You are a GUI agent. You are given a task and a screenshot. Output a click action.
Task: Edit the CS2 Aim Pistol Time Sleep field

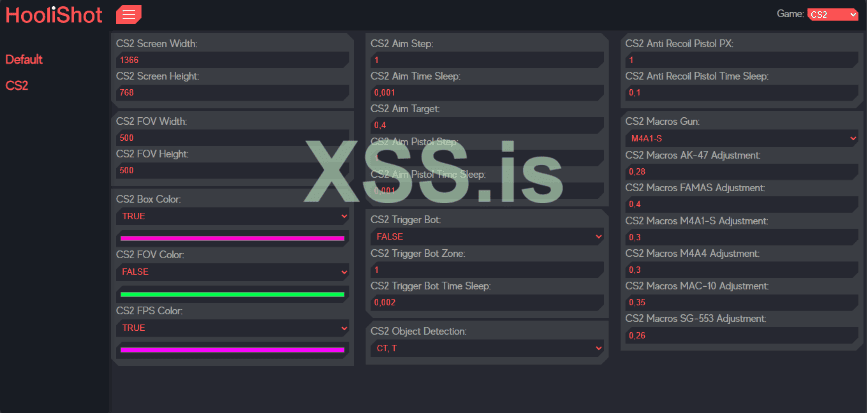tap(487, 191)
